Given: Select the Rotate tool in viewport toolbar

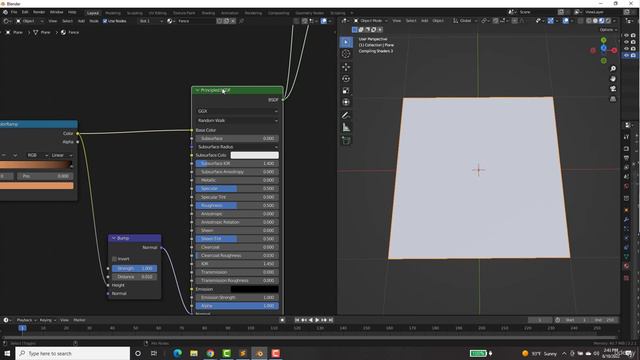Looking at the screenshot, I should [346, 79].
